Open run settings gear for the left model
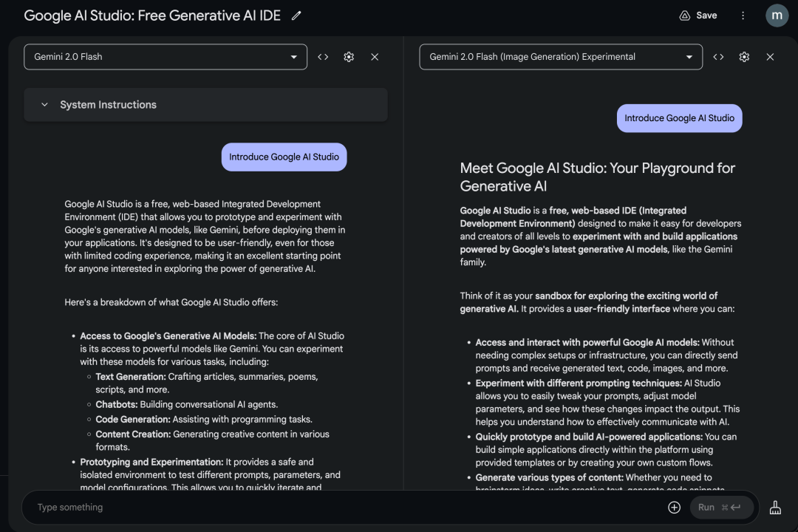 349,56
